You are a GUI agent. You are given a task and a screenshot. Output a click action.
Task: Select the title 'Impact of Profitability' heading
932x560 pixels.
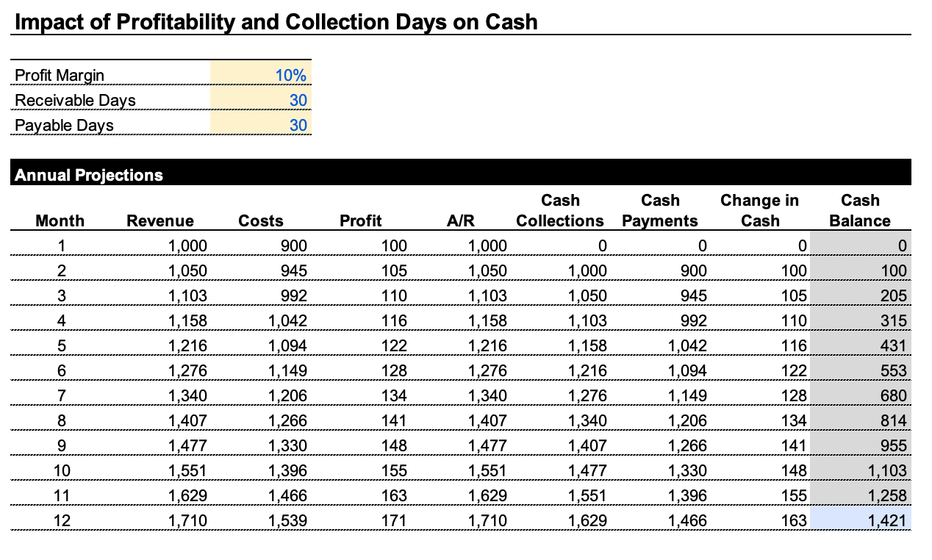click(x=276, y=22)
